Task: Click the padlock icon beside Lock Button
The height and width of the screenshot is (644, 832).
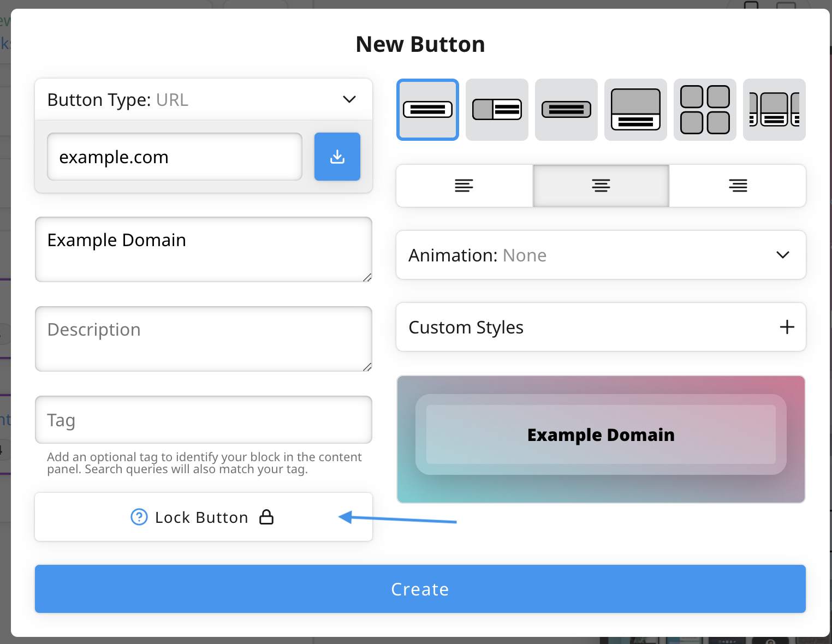Action: 266,517
